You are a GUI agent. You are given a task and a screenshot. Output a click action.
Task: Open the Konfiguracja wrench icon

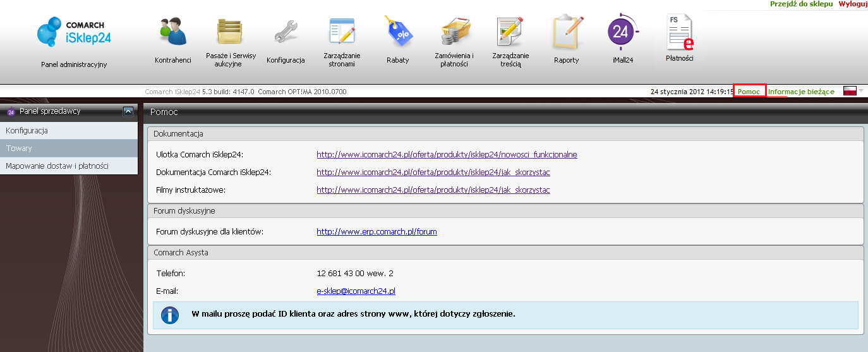(x=286, y=32)
